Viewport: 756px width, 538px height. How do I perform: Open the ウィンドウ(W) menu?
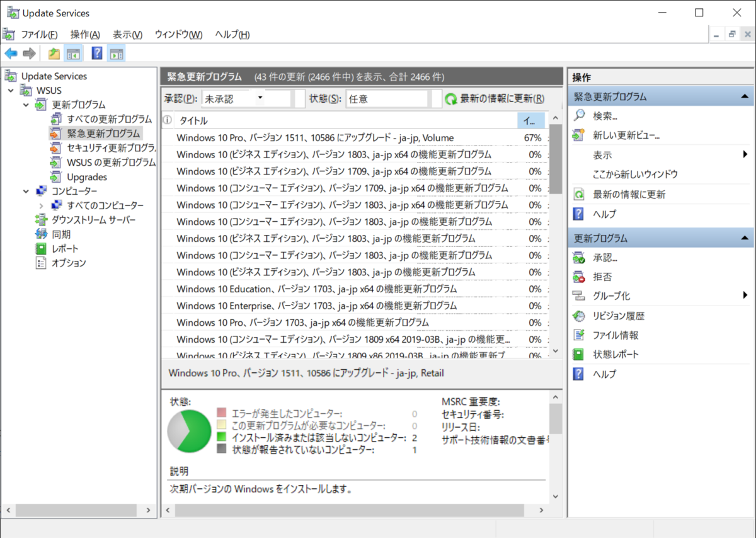pyautogui.click(x=179, y=35)
